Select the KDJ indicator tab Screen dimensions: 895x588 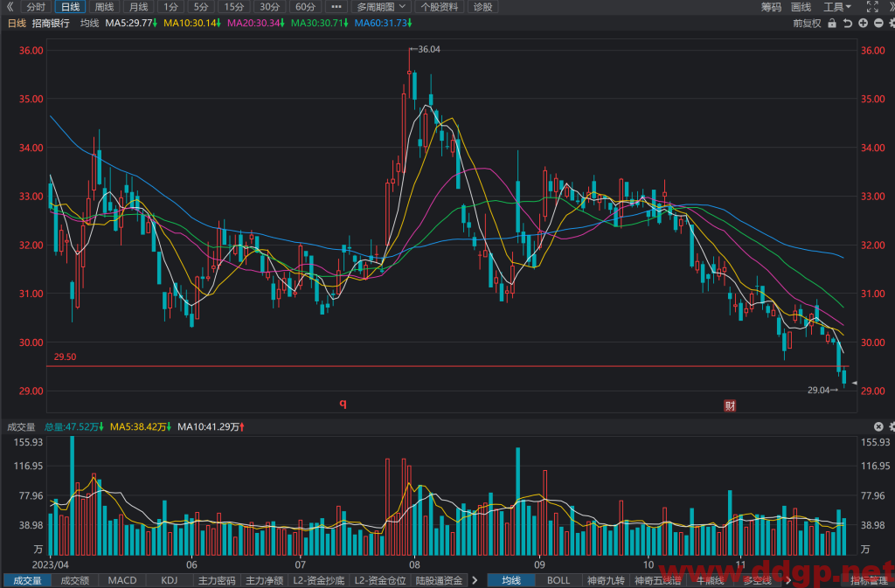pos(169,581)
